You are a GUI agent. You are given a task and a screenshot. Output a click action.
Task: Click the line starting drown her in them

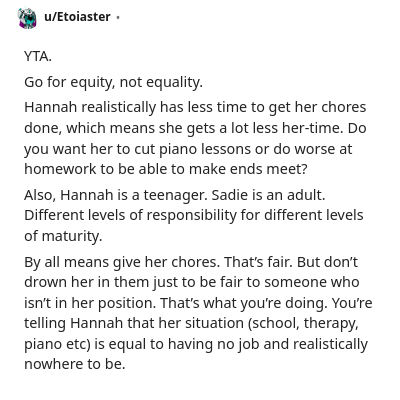[x=192, y=282]
